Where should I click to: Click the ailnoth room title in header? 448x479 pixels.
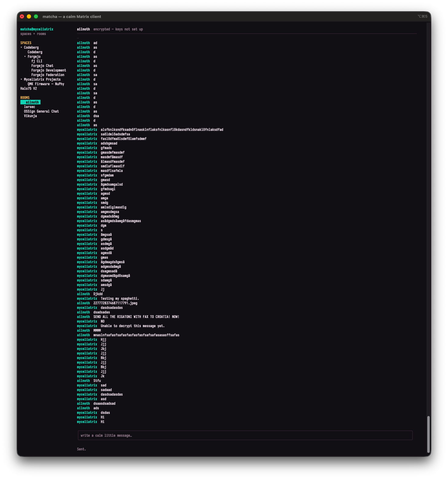(x=83, y=29)
